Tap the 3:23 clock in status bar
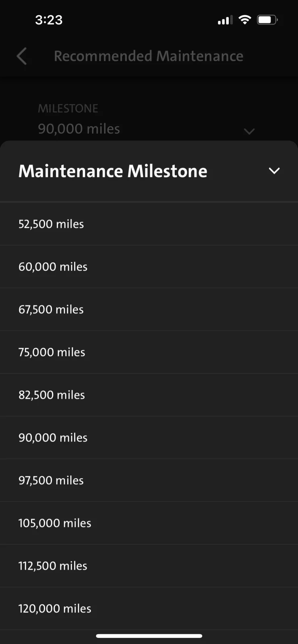298x644 pixels. click(x=49, y=20)
